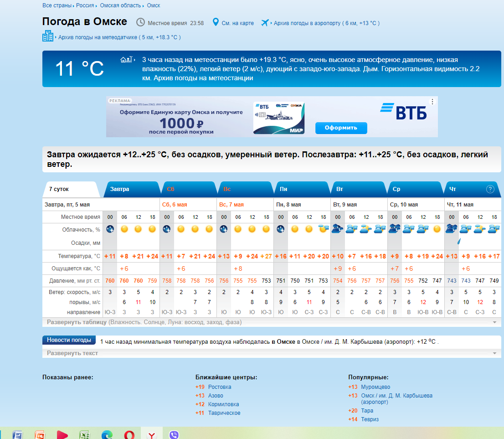The width and height of the screenshot is (504, 439).
Task: Open Муромцево popular location link
Action: [x=375, y=387]
